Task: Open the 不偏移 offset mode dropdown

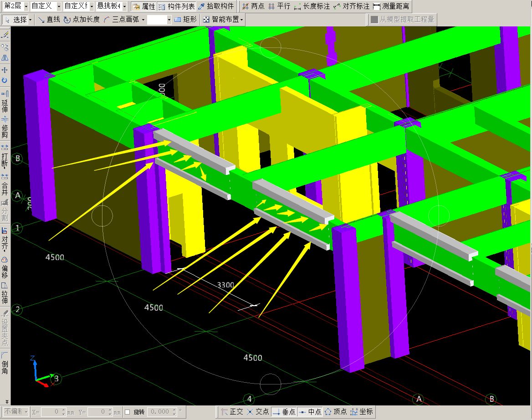Action: click(x=16, y=412)
